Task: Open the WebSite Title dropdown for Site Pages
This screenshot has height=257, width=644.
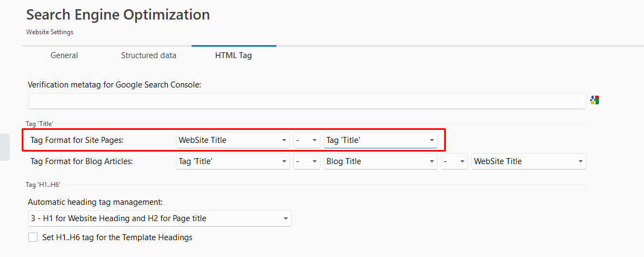Action: point(233,140)
